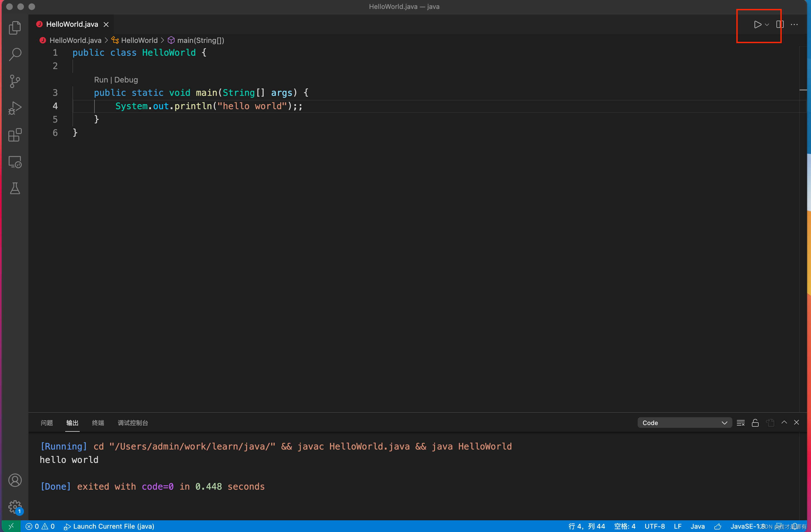Click the UTF-8 encoding status item
The image size is (811, 532).
[654, 526]
